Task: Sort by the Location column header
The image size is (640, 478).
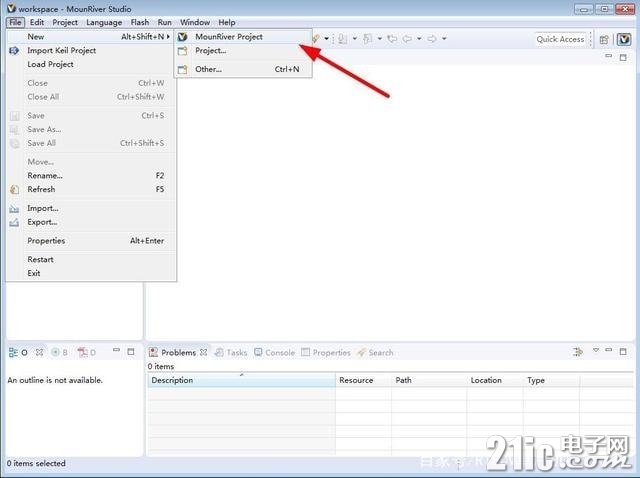Action: 495,380
